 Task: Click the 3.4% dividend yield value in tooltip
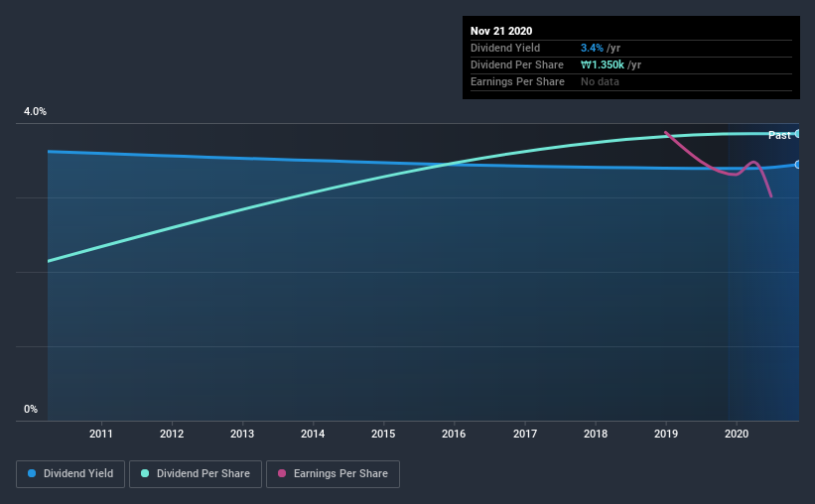pos(592,48)
